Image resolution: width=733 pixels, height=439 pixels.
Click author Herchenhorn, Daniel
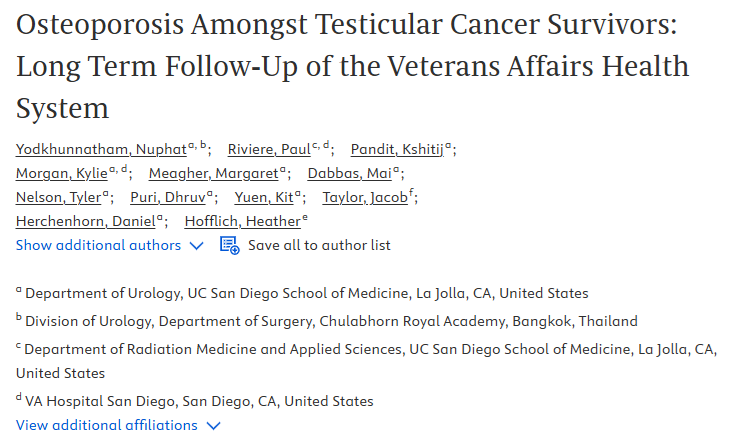pyautogui.click(x=86, y=222)
